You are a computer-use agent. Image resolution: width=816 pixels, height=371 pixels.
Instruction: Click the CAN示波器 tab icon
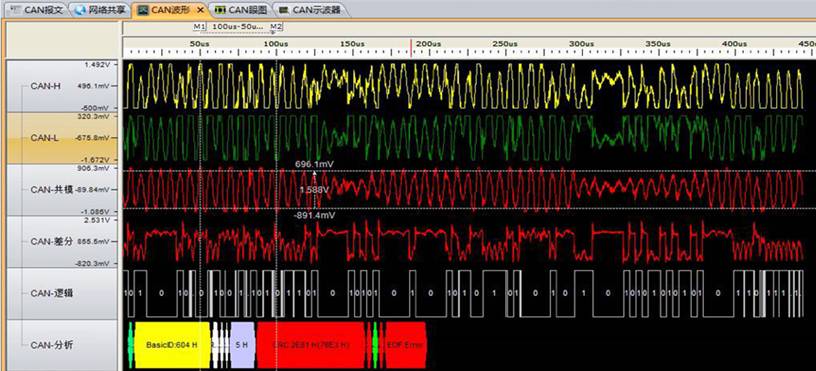(283, 10)
